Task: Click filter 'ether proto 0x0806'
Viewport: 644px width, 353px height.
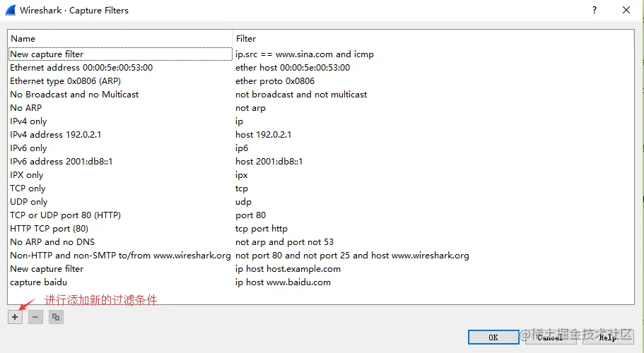Action: pos(275,81)
